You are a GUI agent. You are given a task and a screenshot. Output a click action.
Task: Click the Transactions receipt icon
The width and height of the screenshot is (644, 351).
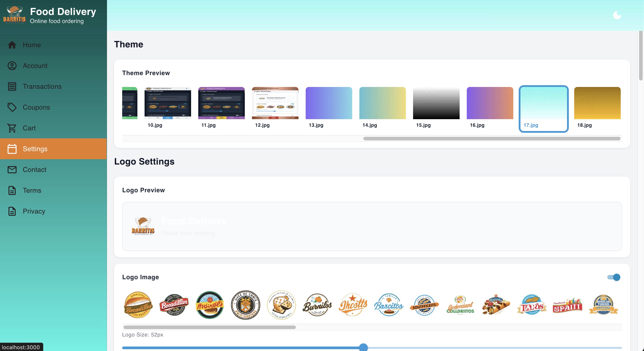[x=12, y=87]
